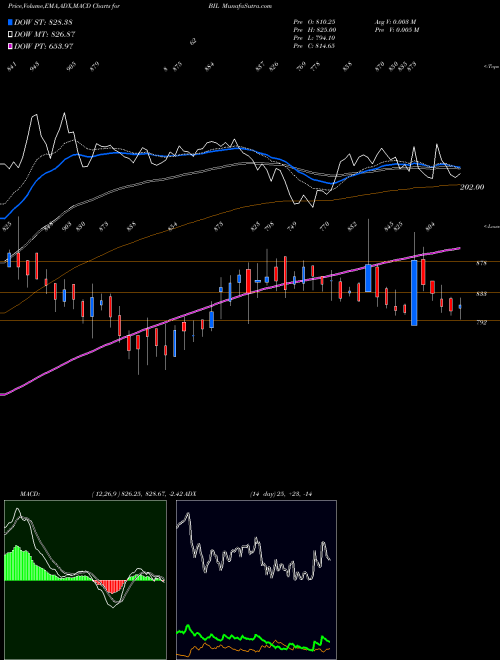Click the 'Pre O: 810.25' open value
This screenshot has width=500, height=660.
tap(314, 22)
